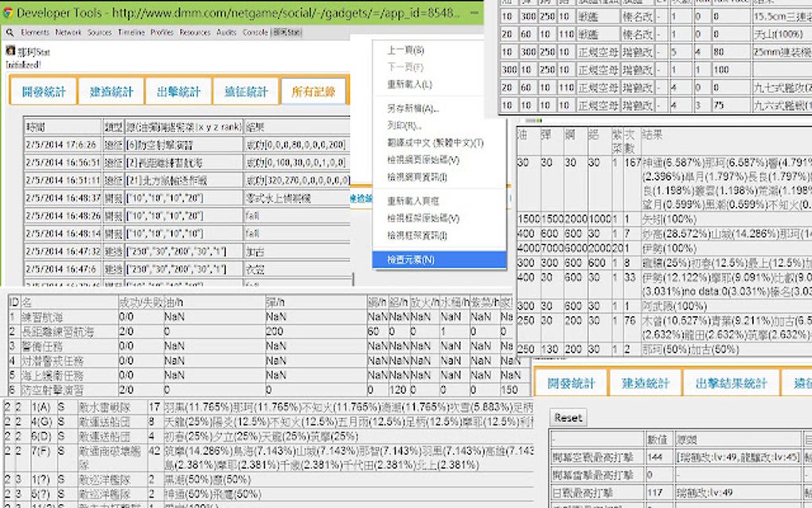Select the 2/5/2014 17:6:26 record row
812x508 pixels.
click(x=187, y=144)
